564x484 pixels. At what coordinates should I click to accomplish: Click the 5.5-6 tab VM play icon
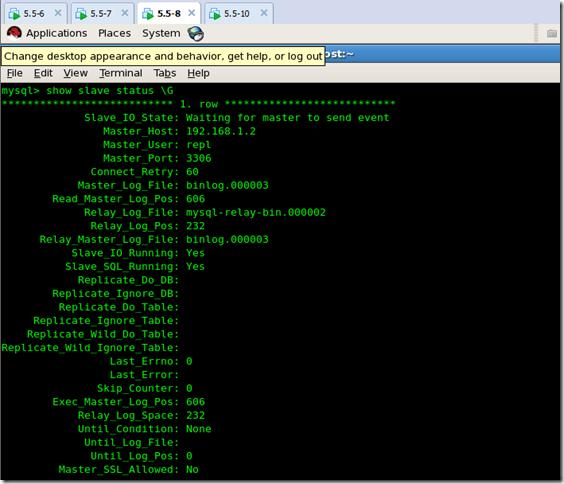(x=14, y=14)
